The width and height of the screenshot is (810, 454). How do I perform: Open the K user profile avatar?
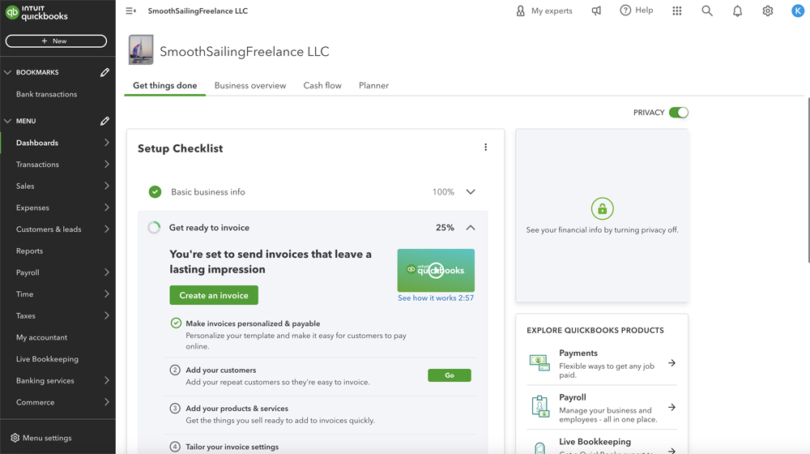point(798,10)
